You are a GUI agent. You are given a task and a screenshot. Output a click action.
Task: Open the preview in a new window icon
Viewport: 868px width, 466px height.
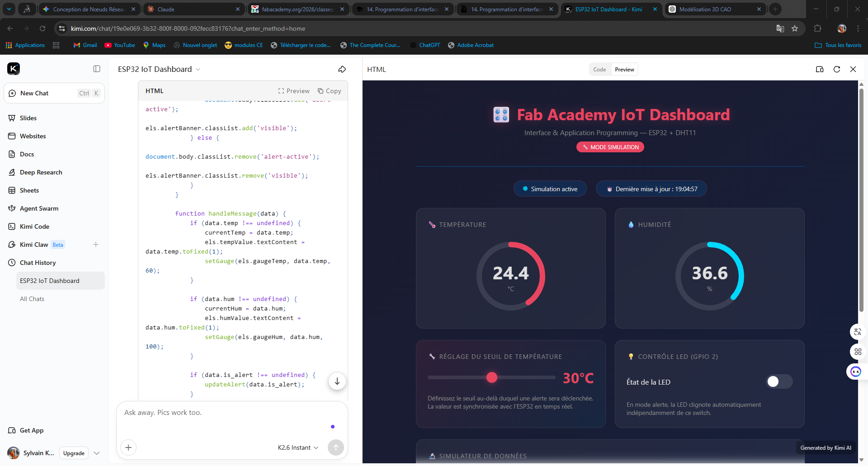coord(820,69)
